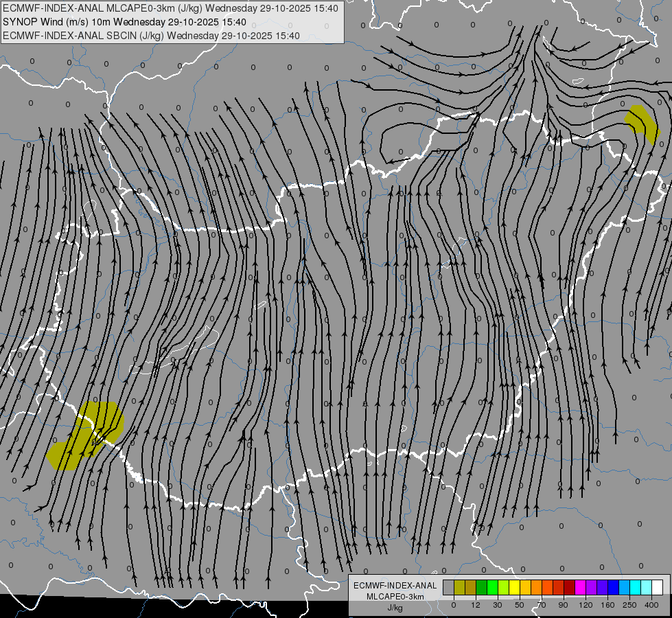This screenshot has width=672, height=618.
Task: Click the legend value 12 label
Action: pyautogui.click(x=476, y=605)
